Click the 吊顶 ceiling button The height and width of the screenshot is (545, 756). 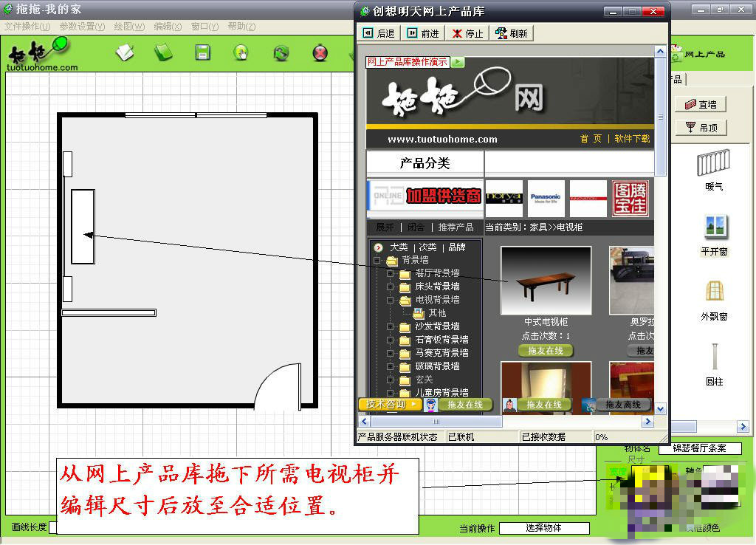tap(701, 127)
